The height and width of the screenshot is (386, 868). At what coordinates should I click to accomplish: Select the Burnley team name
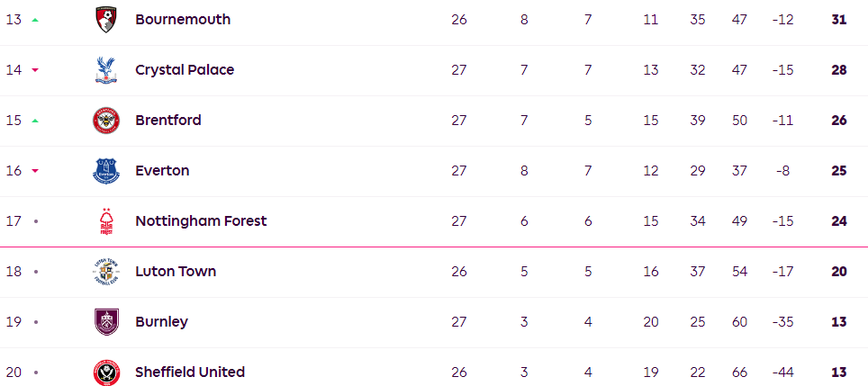coord(161,322)
